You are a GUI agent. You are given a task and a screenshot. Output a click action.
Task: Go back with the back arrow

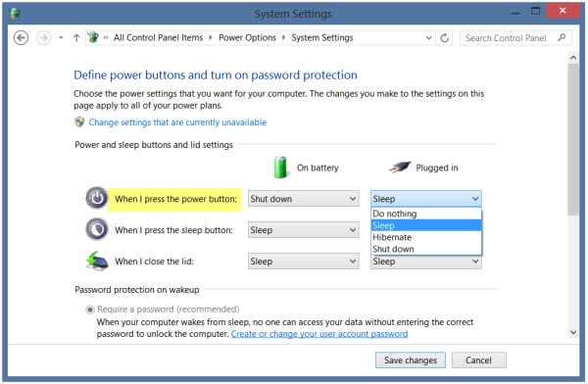[x=21, y=38]
